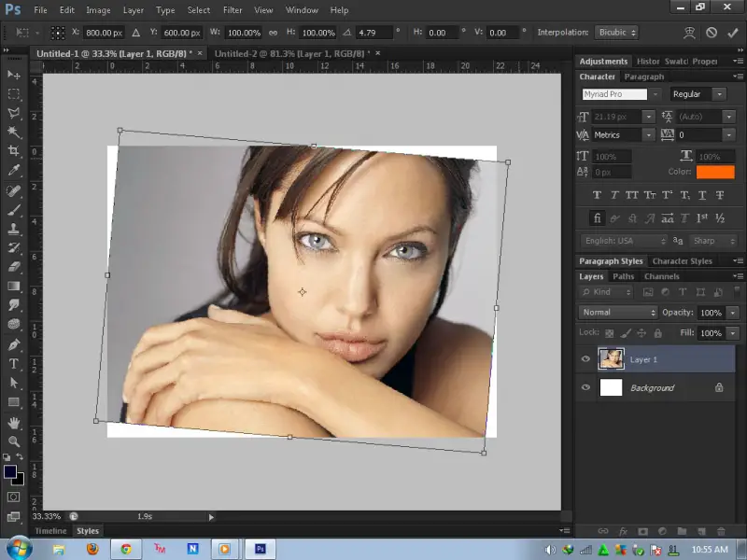Click the foreground color swatch
The height and width of the screenshot is (560, 747).
(10, 471)
